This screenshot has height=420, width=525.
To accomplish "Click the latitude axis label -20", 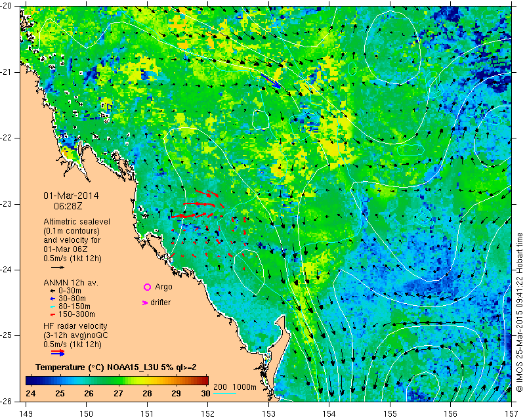I will click(x=7, y=7).
